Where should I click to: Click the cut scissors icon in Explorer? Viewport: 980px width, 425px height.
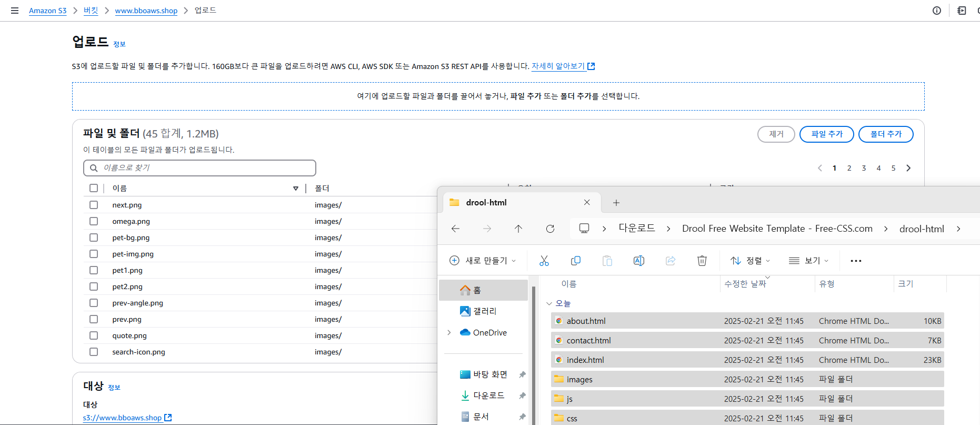(x=544, y=261)
